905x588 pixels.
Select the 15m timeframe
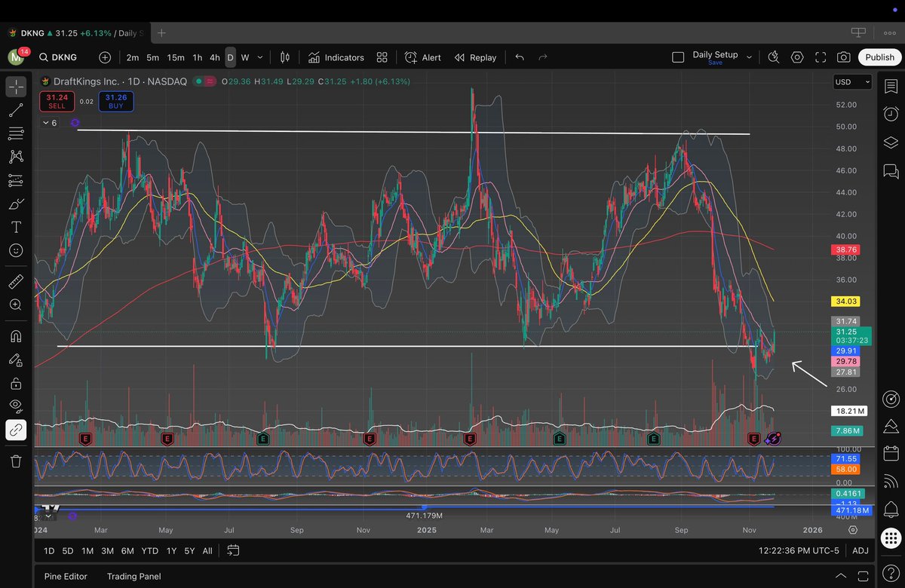pyautogui.click(x=175, y=57)
